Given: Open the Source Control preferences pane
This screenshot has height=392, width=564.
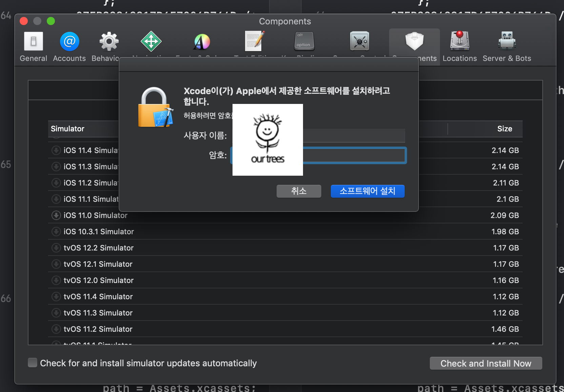Looking at the screenshot, I should coord(359,41).
